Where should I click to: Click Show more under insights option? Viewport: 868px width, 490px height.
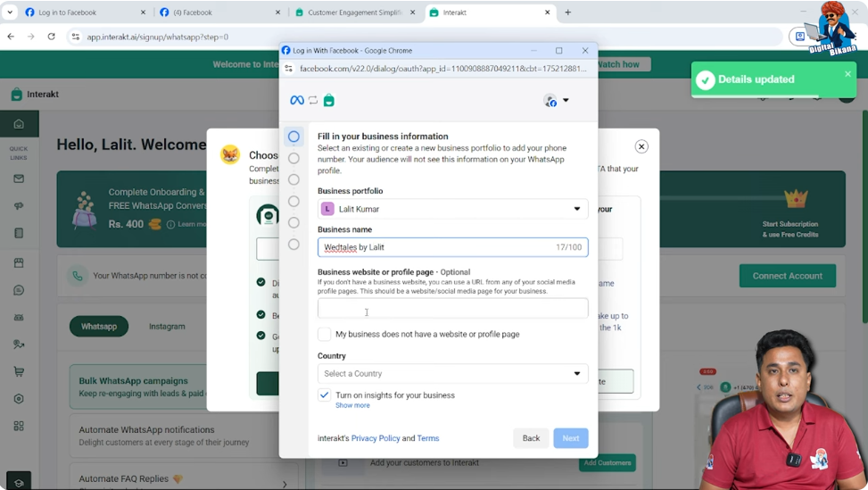352,405
